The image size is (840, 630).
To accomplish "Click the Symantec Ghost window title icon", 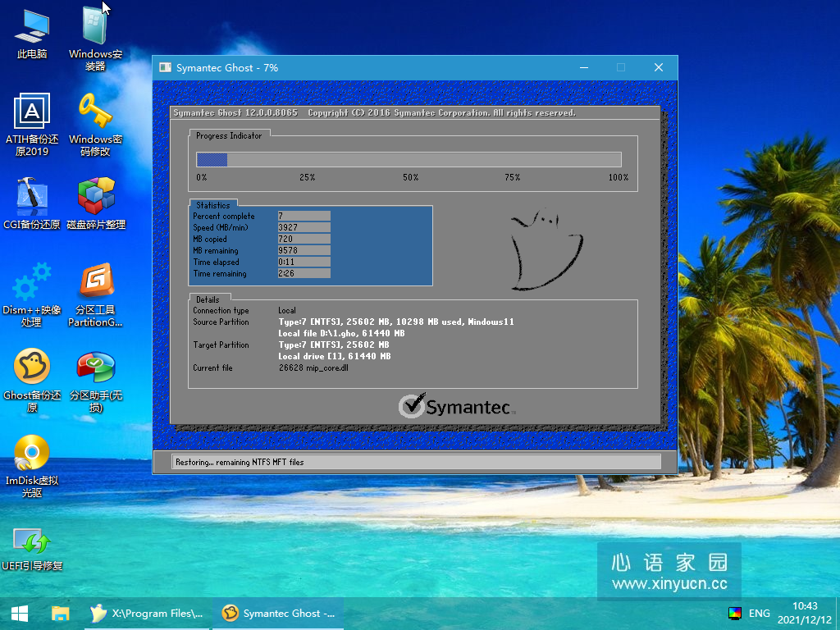I will pos(165,67).
